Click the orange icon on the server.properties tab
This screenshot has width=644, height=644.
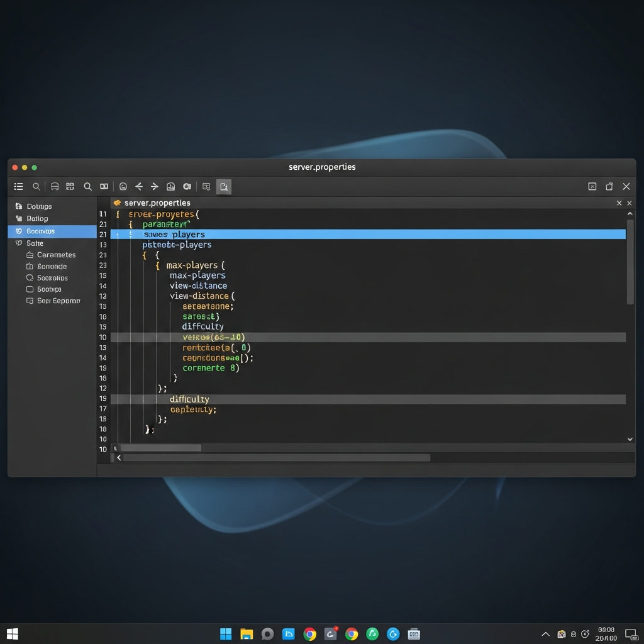[117, 203]
